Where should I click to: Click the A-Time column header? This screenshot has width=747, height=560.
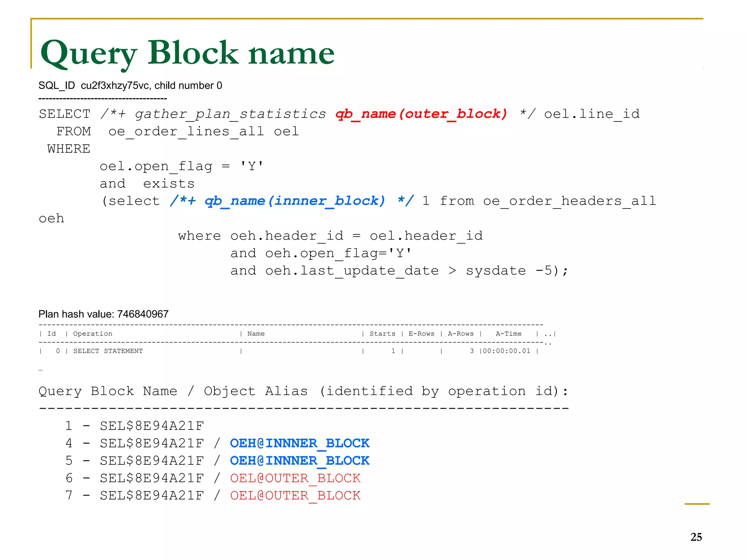click(508, 334)
